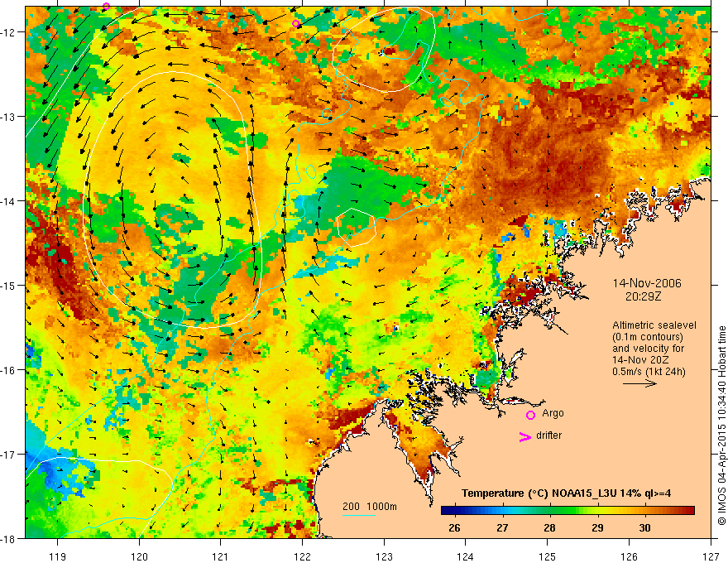
Task: Click the Argo float circle near 119.6 longitude
Action: 106,6
